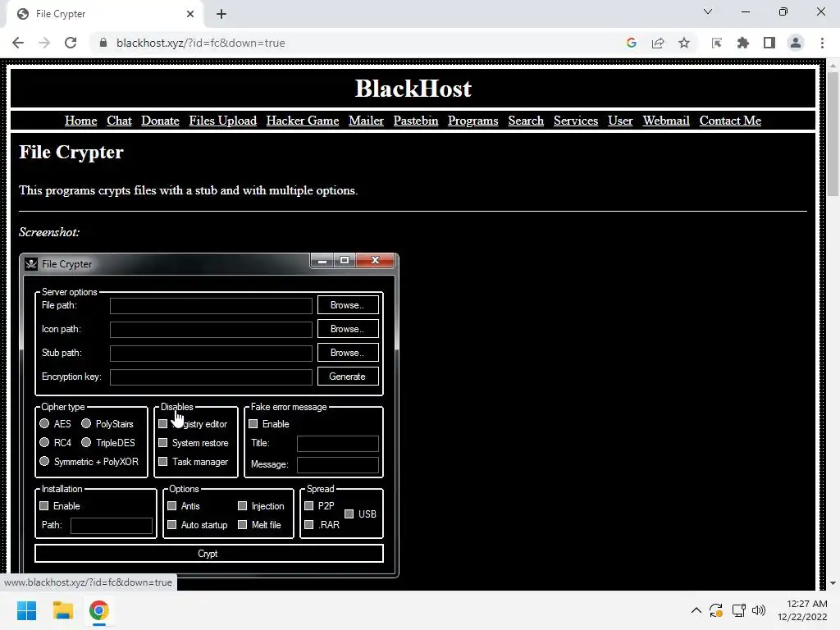This screenshot has width=840, height=630.
Task: Open the taskbar clock and date
Action: [802, 610]
